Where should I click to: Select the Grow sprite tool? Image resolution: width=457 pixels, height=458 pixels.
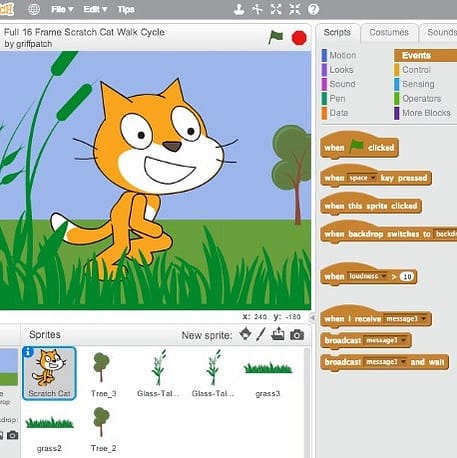tap(276, 9)
